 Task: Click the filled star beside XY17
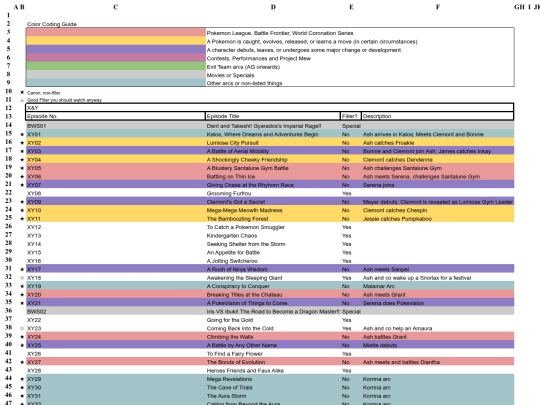(x=22, y=269)
